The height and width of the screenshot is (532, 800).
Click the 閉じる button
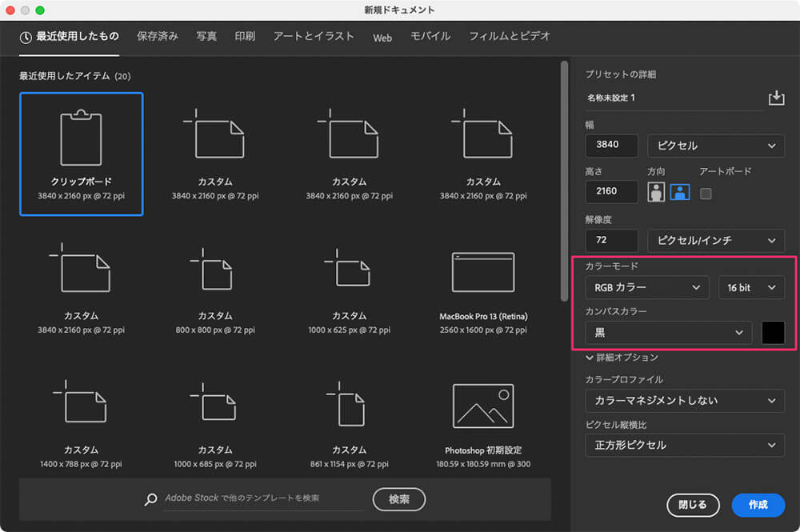pyautogui.click(x=693, y=505)
